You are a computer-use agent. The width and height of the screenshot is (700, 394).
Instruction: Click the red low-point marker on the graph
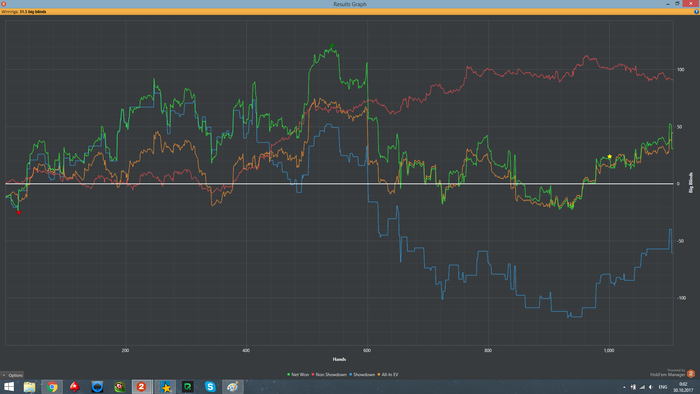pos(19,213)
